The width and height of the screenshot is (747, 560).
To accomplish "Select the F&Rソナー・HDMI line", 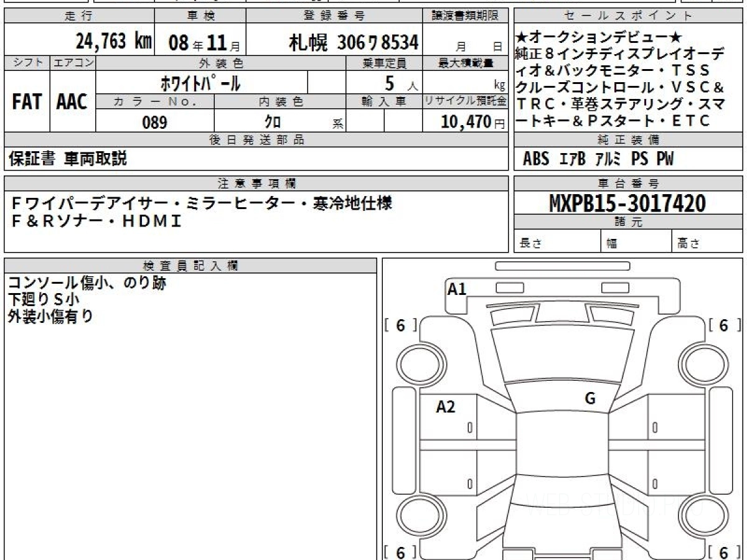I will pyautogui.click(x=96, y=220).
